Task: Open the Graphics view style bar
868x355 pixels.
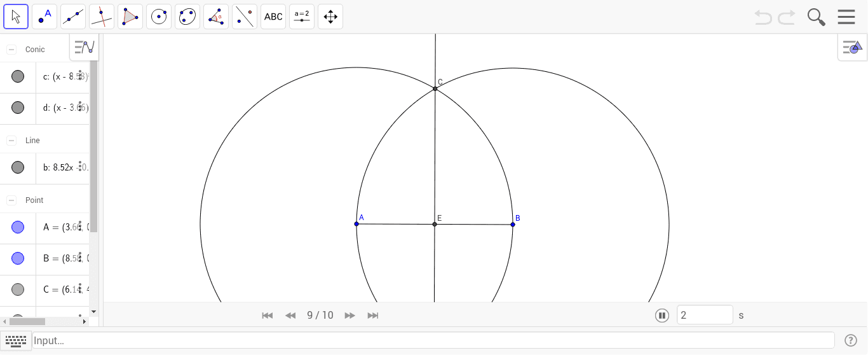Action: coord(852,47)
